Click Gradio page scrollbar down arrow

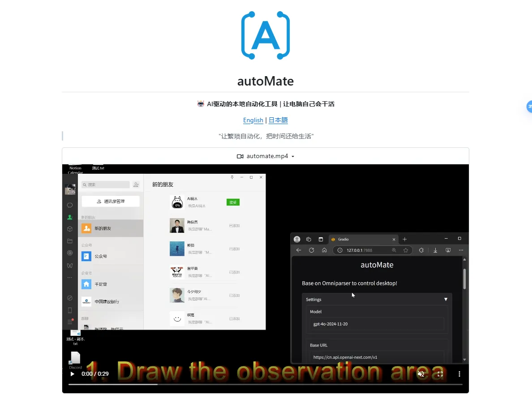coord(464,360)
